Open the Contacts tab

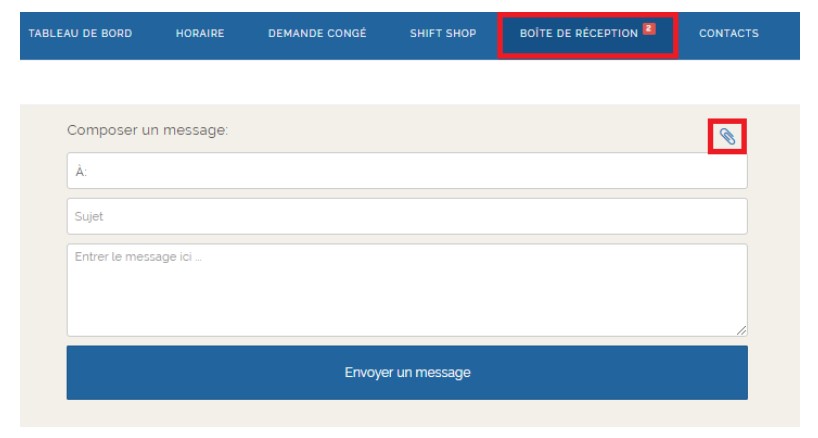pyautogui.click(x=728, y=34)
